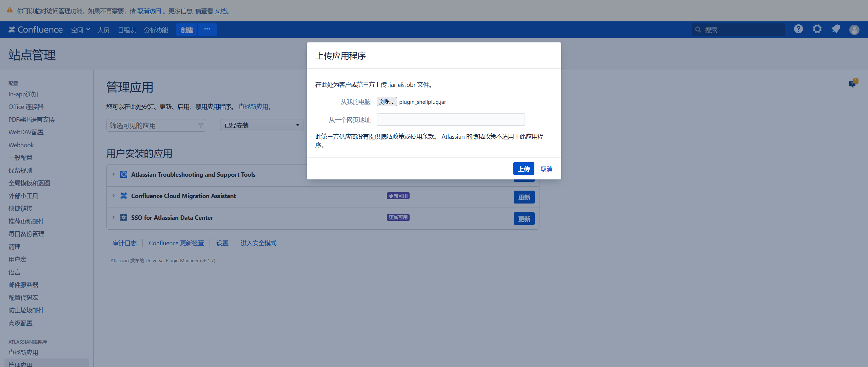Click the 上传 button in dialog
The image size is (868, 367).
click(x=524, y=169)
